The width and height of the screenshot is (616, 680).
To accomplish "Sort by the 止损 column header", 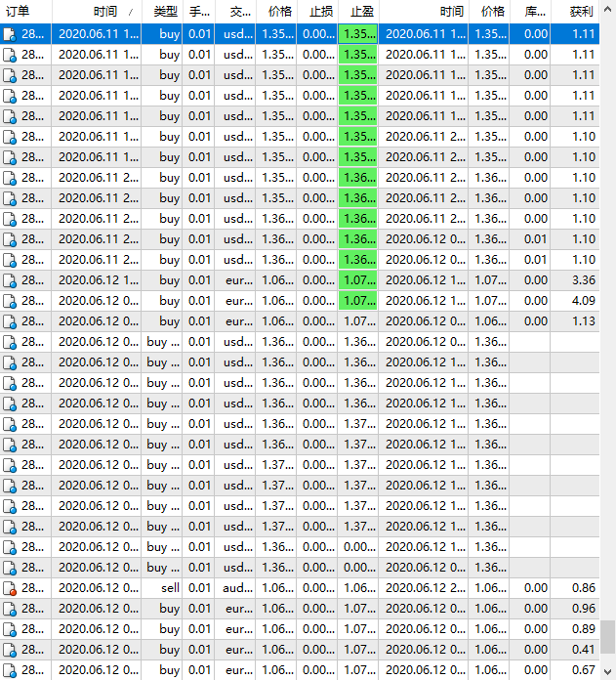I will pyautogui.click(x=317, y=12).
